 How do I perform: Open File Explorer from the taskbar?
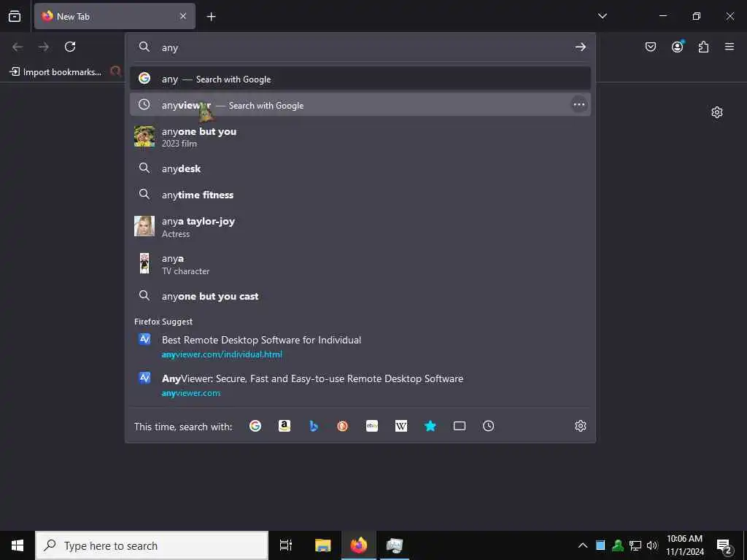click(x=323, y=545)
